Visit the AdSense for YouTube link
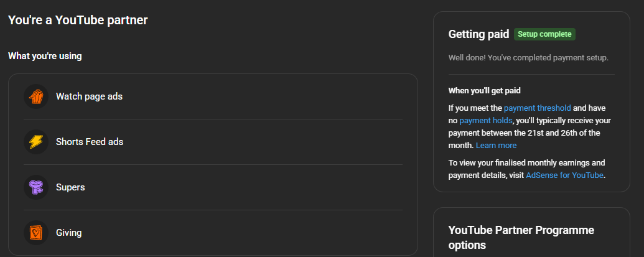 (564, 175)
